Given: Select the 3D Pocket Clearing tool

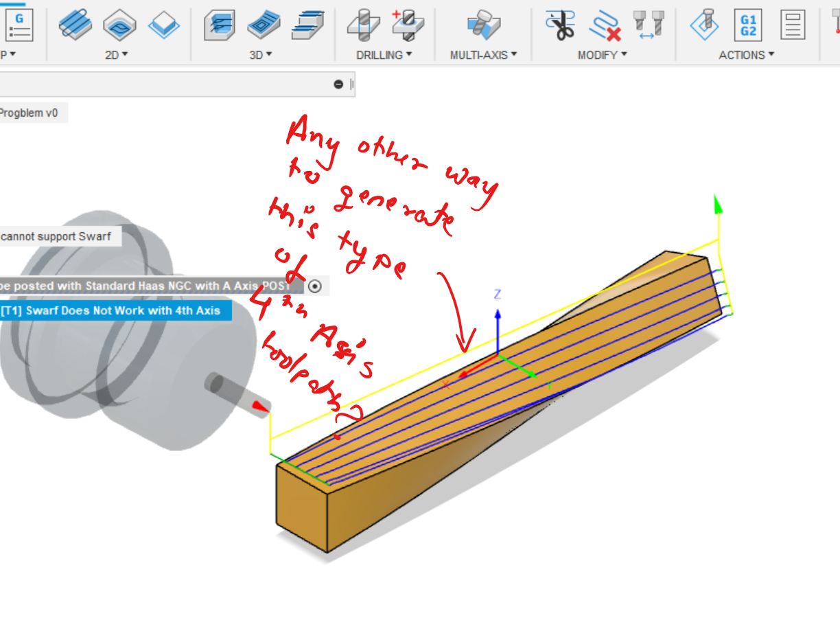Looking at the screenshot, I should point(263,25).
